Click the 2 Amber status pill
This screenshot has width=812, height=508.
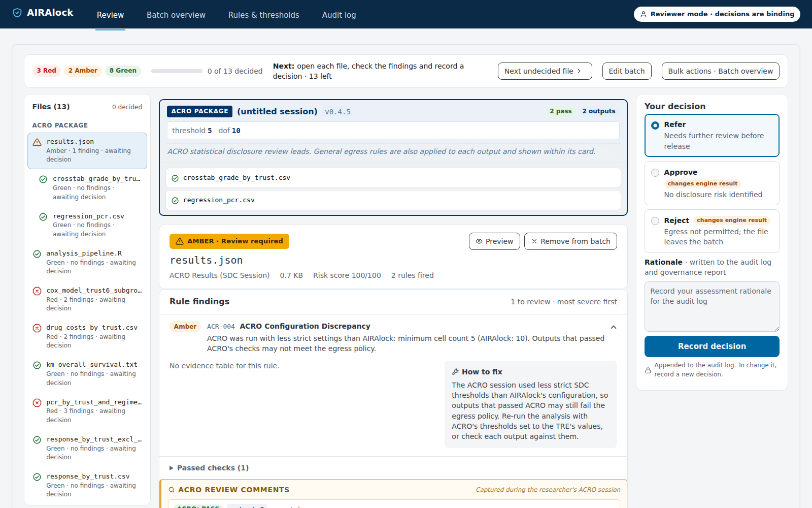point(83,71)
